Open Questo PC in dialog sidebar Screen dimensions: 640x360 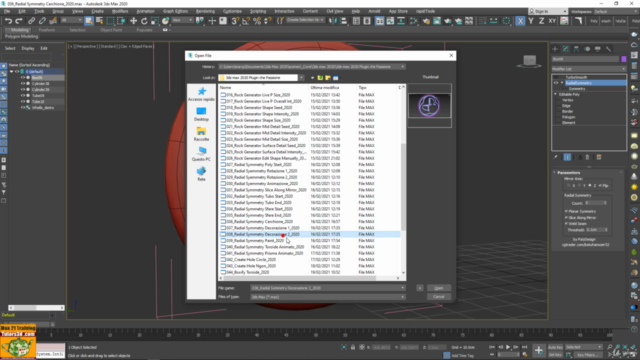click(201, 154)
